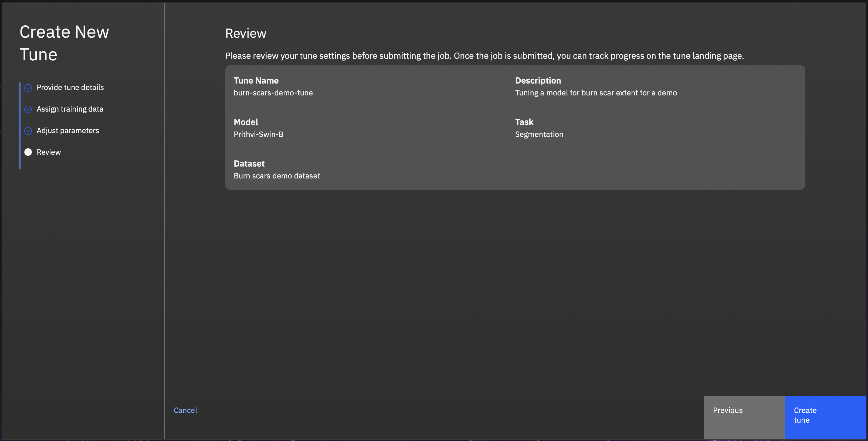Click the burn-scars-demo-tune name value
Screen dimensions: 868x441
click(273, 93)
